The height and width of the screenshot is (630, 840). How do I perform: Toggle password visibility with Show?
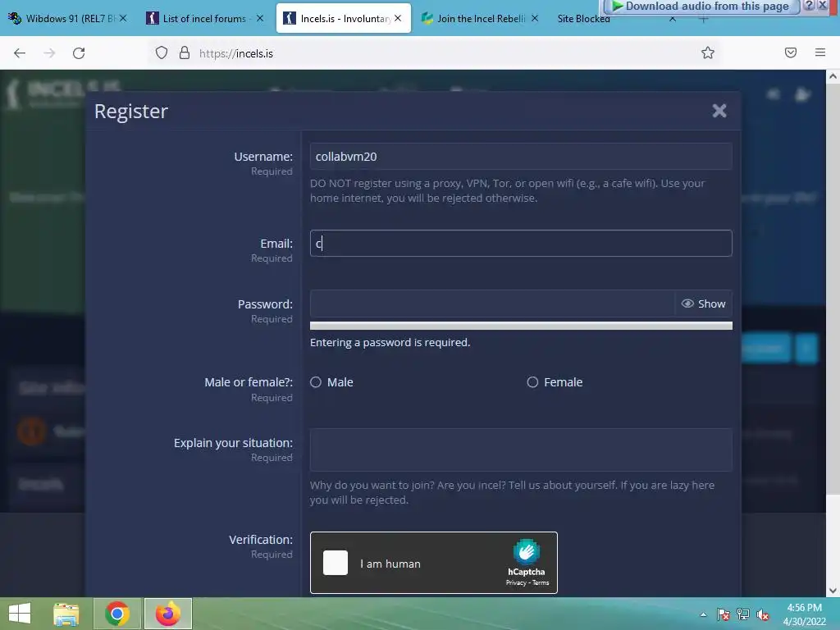pyautogui.click(x=703, y=304)
